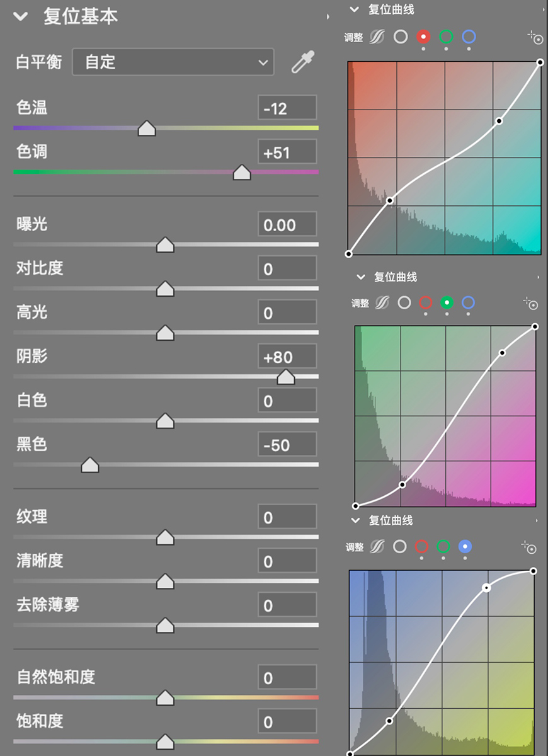
Task: Switch to blue channel in bottom curves panel
Action: point(464,547)
